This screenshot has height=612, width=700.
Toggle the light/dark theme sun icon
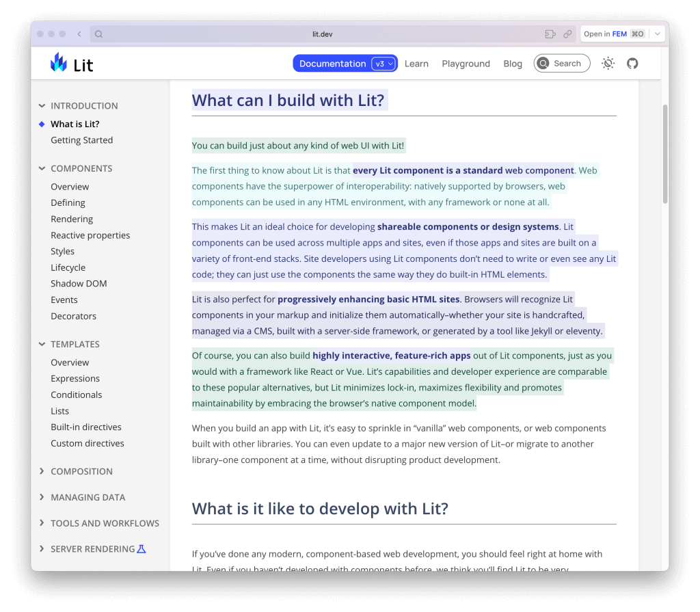(x=608, y=64)
